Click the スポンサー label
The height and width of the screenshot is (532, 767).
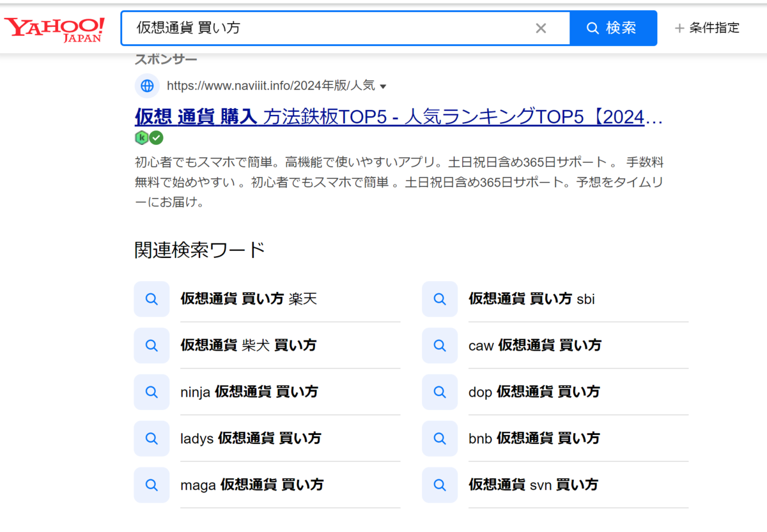pos(166,59)
